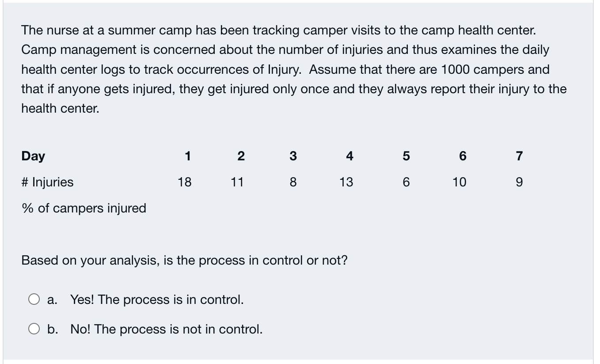The width and height of the screenshot is (600, 364).
Task: Select the Day 7 column header
Action: click(519, 156)
